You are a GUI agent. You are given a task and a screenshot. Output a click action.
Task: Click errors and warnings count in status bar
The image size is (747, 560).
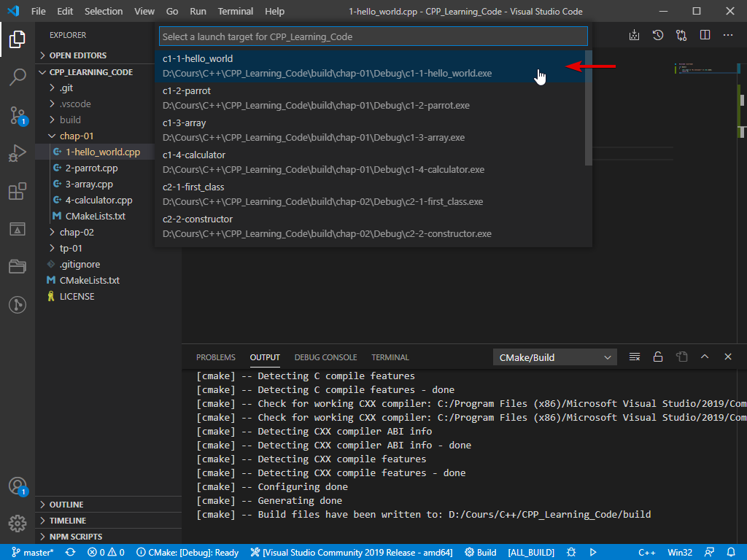106,553
